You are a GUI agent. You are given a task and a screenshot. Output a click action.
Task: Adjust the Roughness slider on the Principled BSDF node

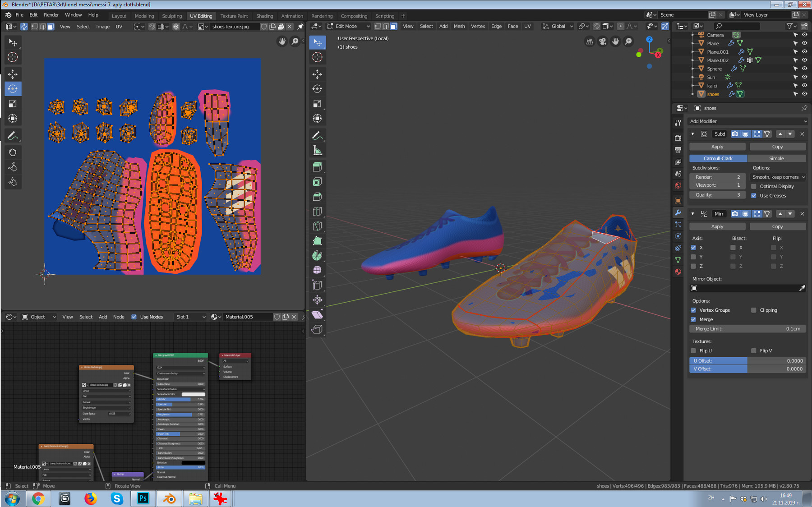tap(180, 414)
